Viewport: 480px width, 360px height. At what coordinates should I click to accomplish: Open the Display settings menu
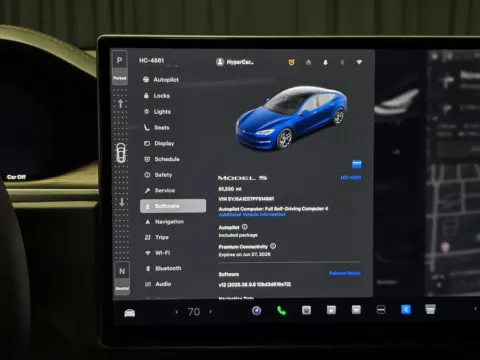coord(159,143)
